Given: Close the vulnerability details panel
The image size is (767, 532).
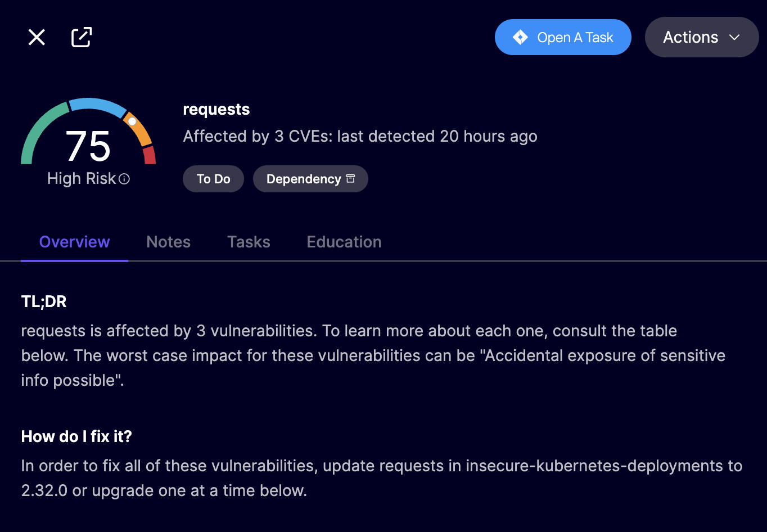Looking at the screenshot, I should [37, 38].
